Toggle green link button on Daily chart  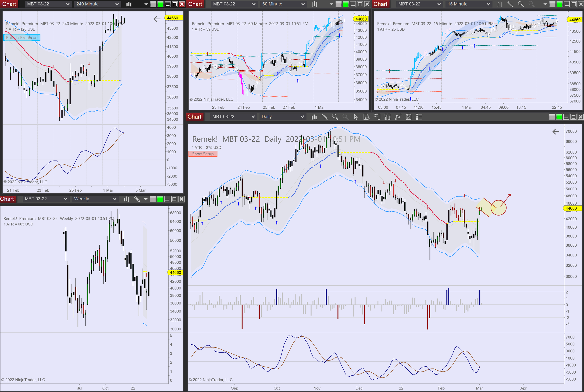click(559, 117)
